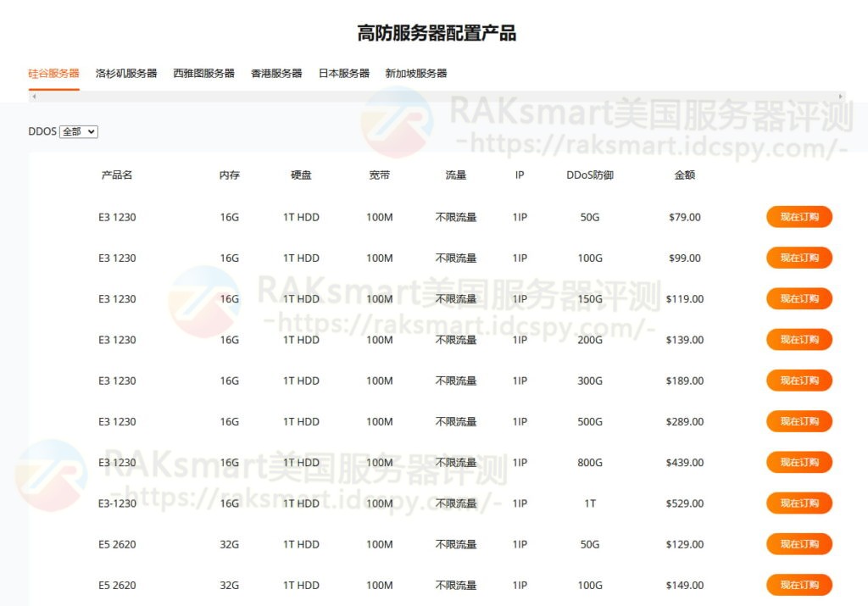Open the 日本服务器 tab
Image resolution: width=868 pixels, height=606 pixels.
click(x=343, y=73)
